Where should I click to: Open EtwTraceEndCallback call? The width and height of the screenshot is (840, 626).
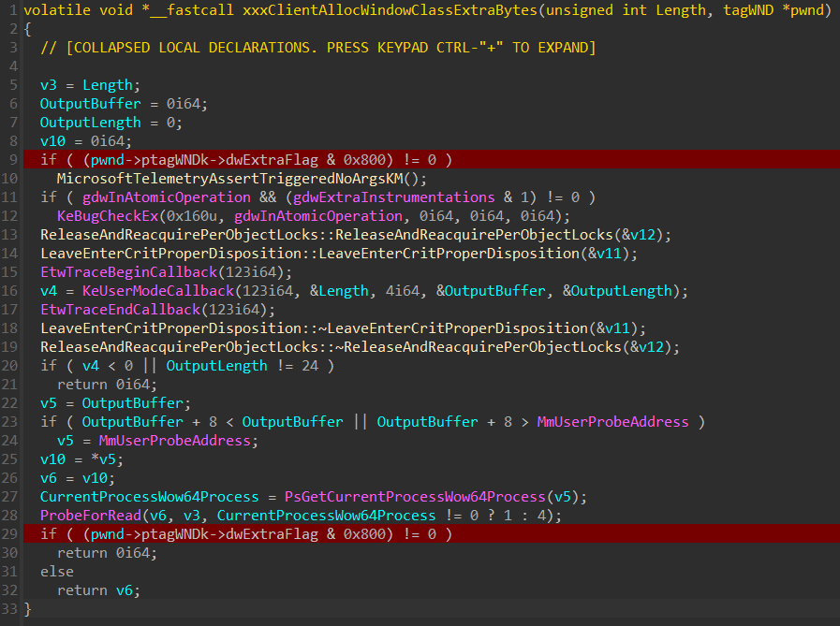tap(120, 310)
